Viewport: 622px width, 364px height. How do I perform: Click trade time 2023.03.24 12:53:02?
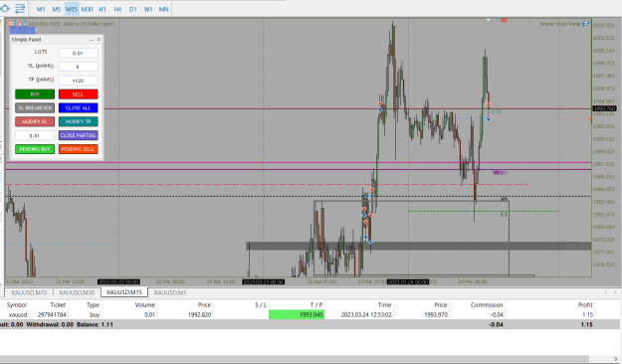[366, 315]
